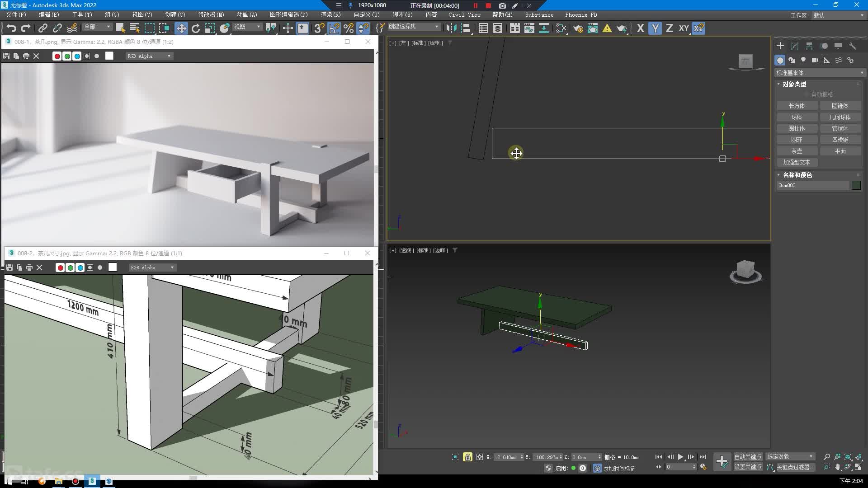Click the Redo arrow in main toolbar
868x488 pixels.
(x=26, y=28)
